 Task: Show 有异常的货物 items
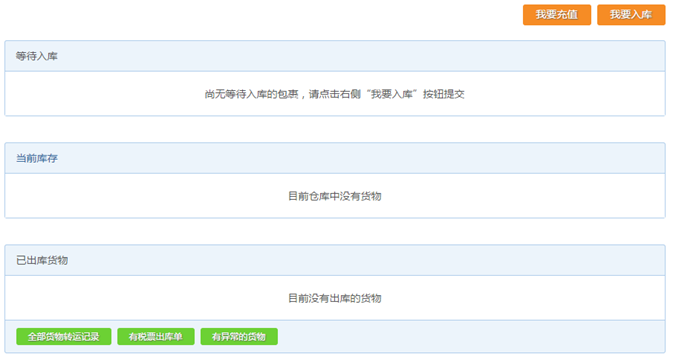pyautogui.click(x=239, y=336)
